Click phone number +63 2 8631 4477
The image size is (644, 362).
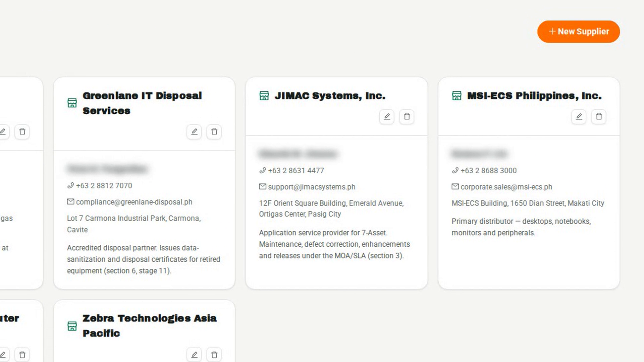tap(296, 170)
